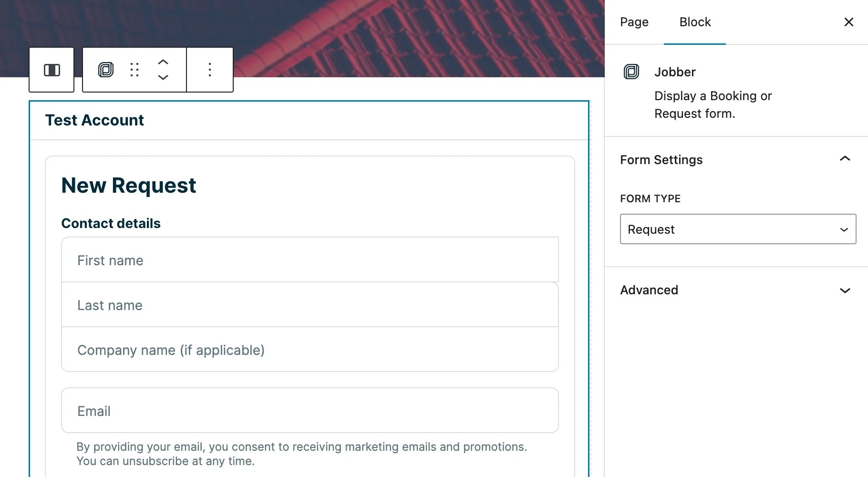Switch to the Page tab
Viewport: 868px width, 477px height.
coord(634,22)
